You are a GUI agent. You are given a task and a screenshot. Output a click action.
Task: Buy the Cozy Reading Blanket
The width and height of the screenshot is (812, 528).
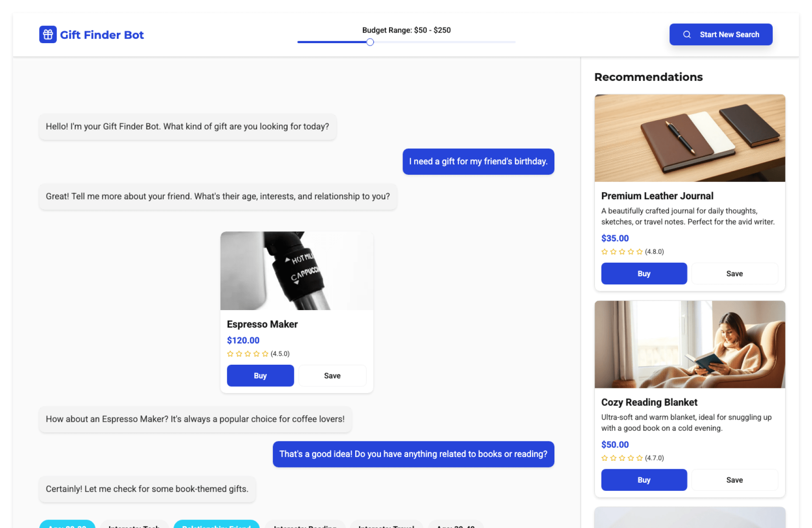644,480
